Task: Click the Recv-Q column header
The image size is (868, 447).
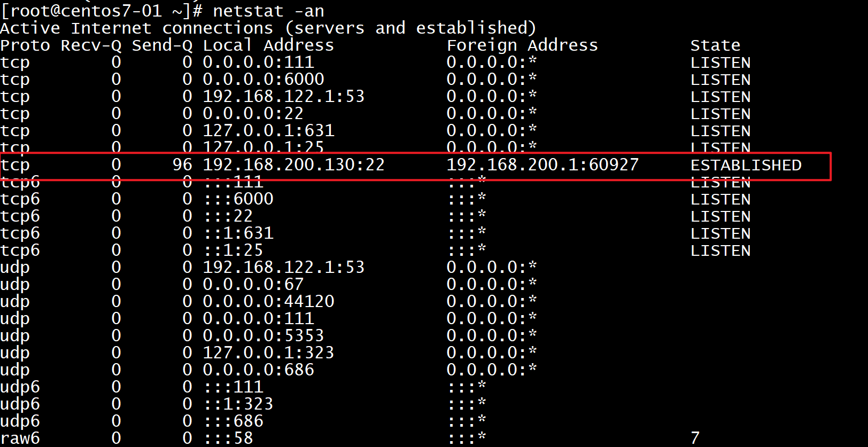Action: tap(91, 45)
